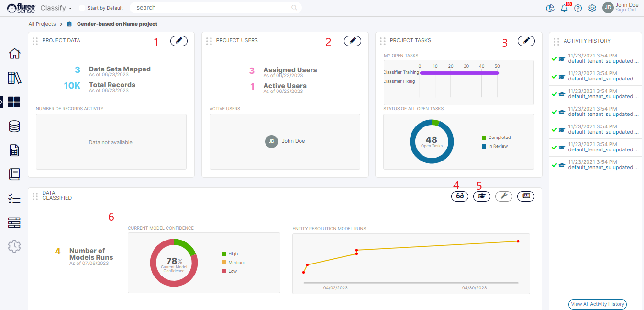
Task: Click the Sign Out link
Action: [x=625, y=10]
